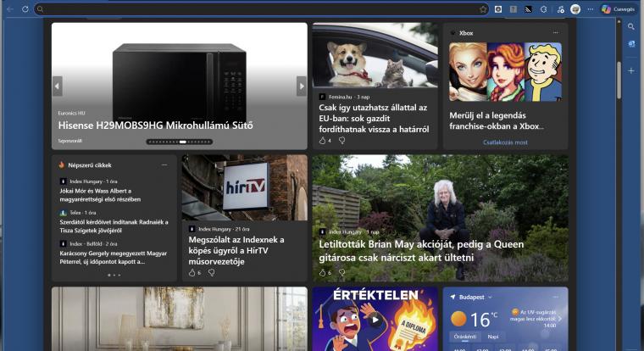
Task: Reload the page with the refresh icon
Action: coord(25,9)
